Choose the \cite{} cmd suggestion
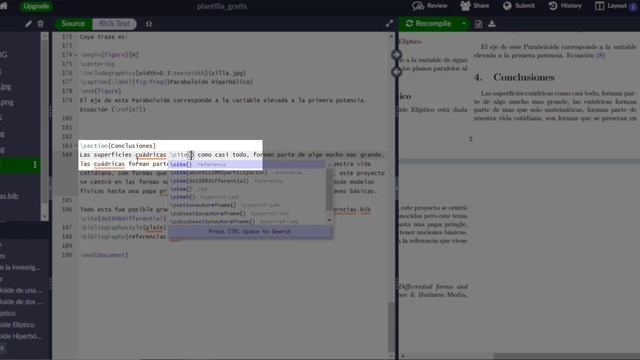The width and height of the screenshot is (640, 360). point(247,189)
